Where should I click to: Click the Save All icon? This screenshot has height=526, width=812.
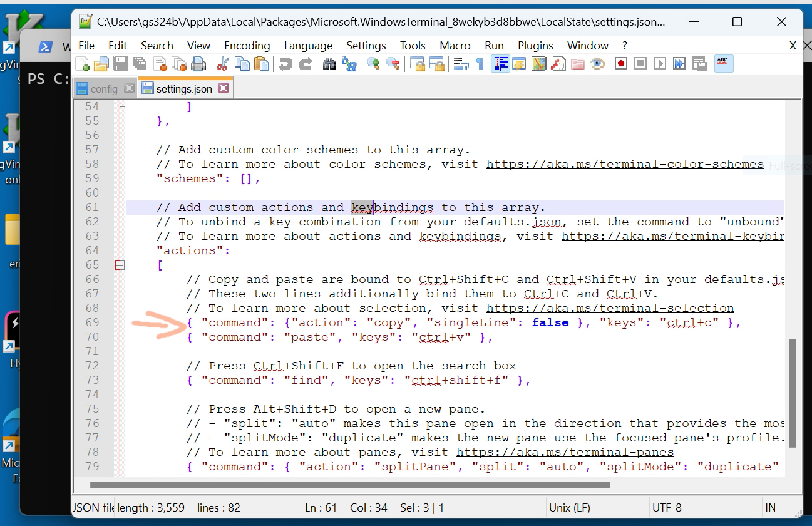coord(140,64)
